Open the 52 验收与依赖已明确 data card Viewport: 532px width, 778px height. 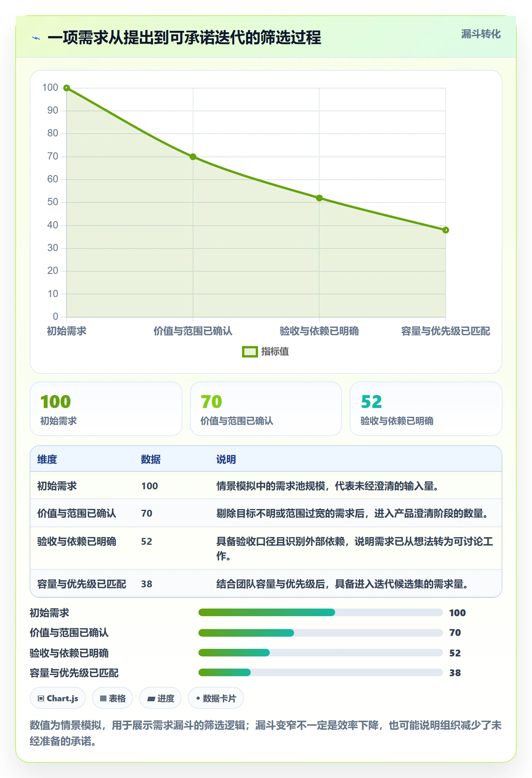pyautogui.click(x=426, y=409)
